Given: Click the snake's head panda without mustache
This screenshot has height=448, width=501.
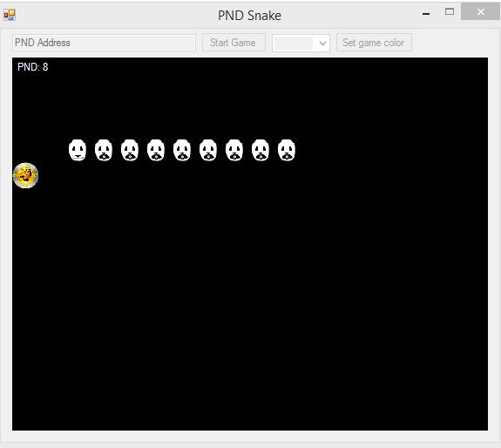Looking at the screenshot, I should pyautogui.click(x=78, y=150).
